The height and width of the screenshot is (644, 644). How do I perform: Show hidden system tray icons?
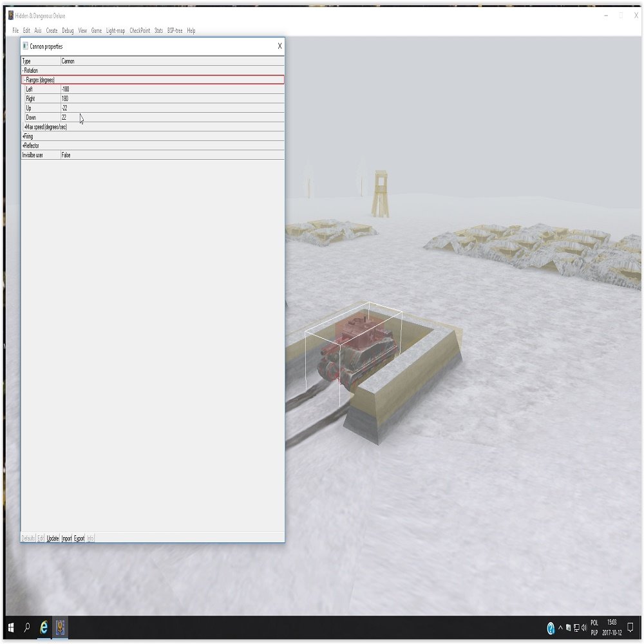click(560, 627)
